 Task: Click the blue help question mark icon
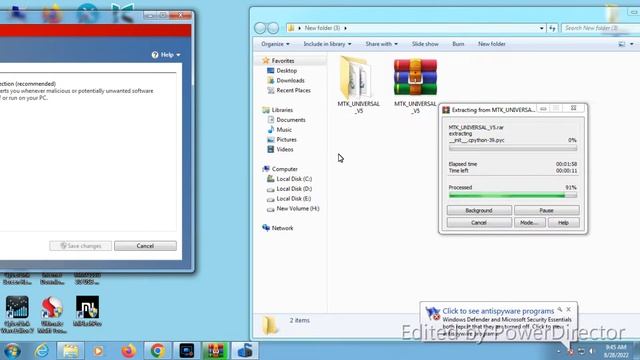pos(155,55)
